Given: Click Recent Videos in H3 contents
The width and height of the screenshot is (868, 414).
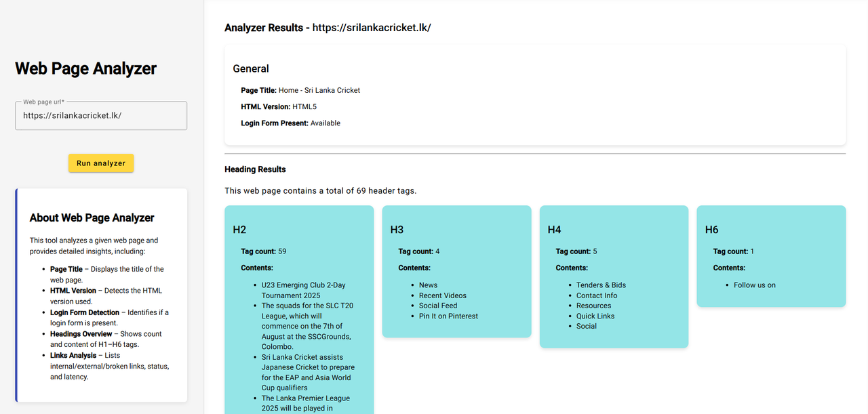Looking at the screenshot, I should (x=442, y=295).
